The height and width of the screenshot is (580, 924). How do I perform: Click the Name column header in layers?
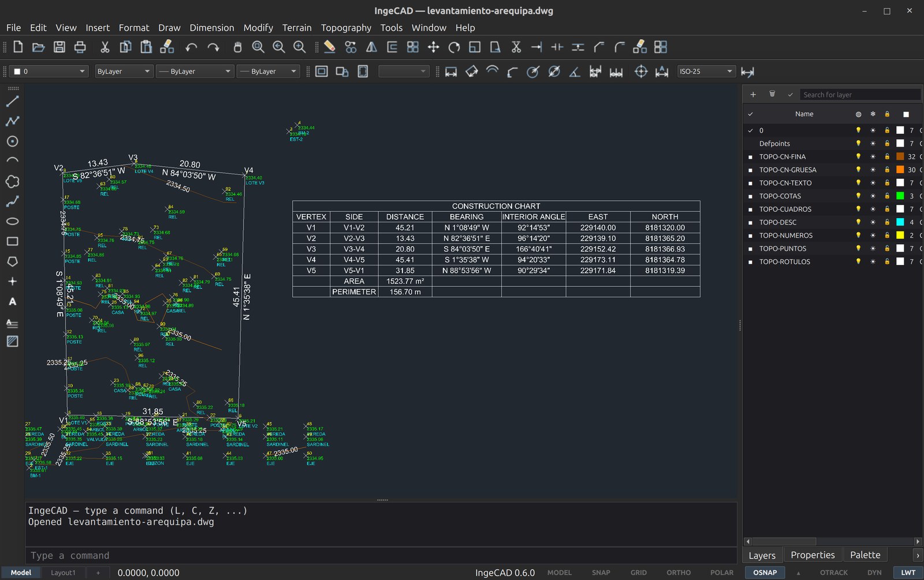click(x=804, y=114)
